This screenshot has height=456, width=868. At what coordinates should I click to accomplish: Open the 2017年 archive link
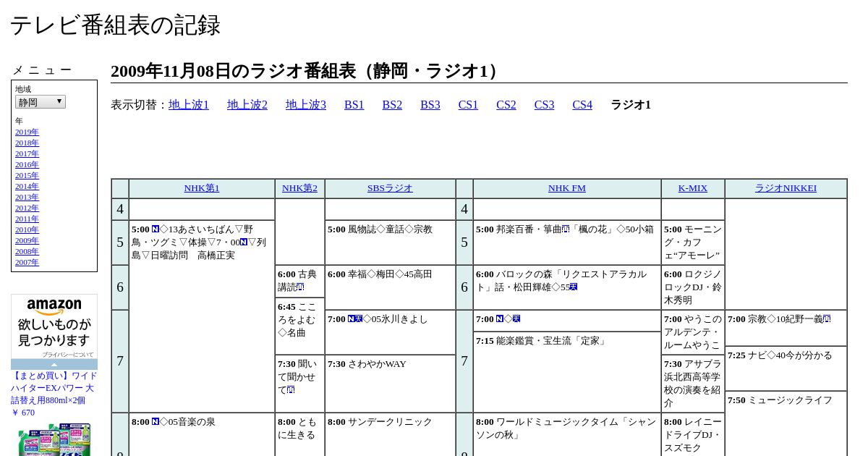tap(27, 153)
